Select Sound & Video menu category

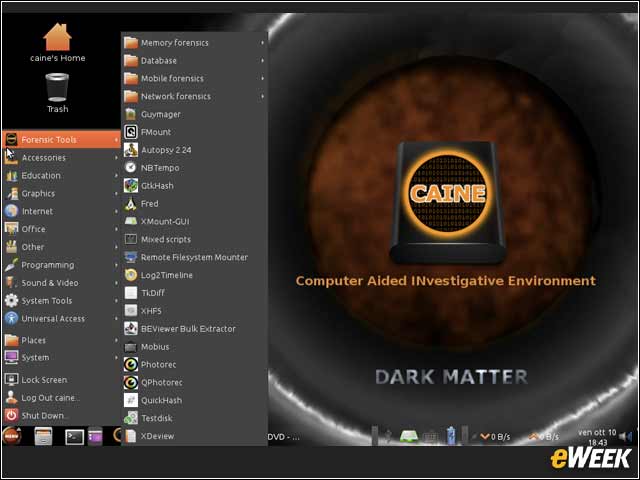coord(62,283)
